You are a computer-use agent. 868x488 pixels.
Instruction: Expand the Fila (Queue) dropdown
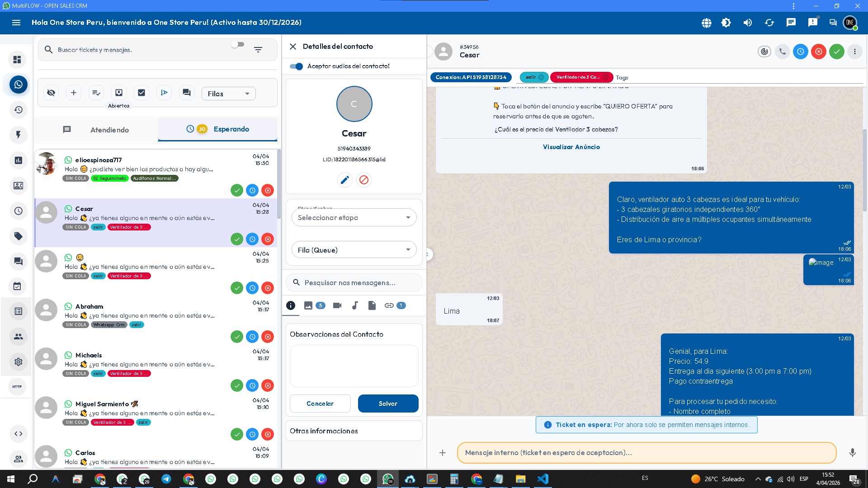[x=354, y=250]
